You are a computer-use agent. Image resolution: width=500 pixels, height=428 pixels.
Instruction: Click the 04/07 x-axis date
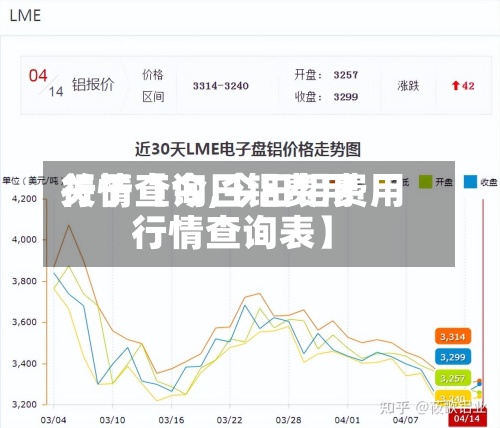(405, 420)
